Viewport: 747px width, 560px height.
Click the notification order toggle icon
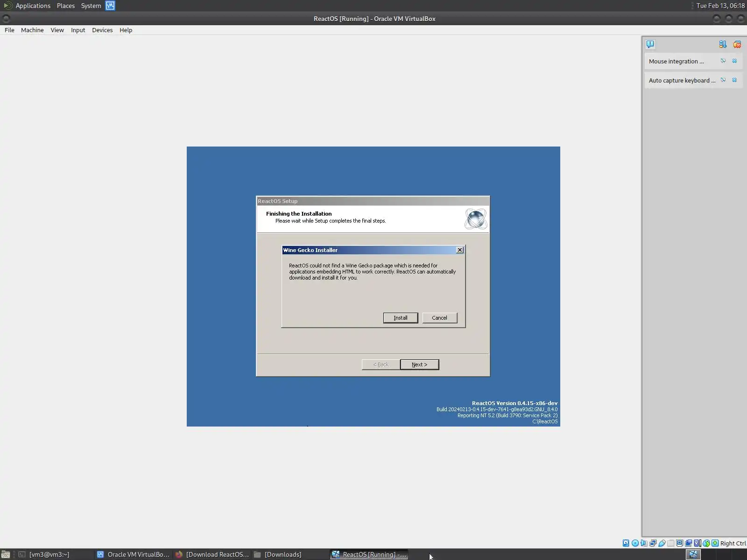pyautogui.click(x=723, y=44)
